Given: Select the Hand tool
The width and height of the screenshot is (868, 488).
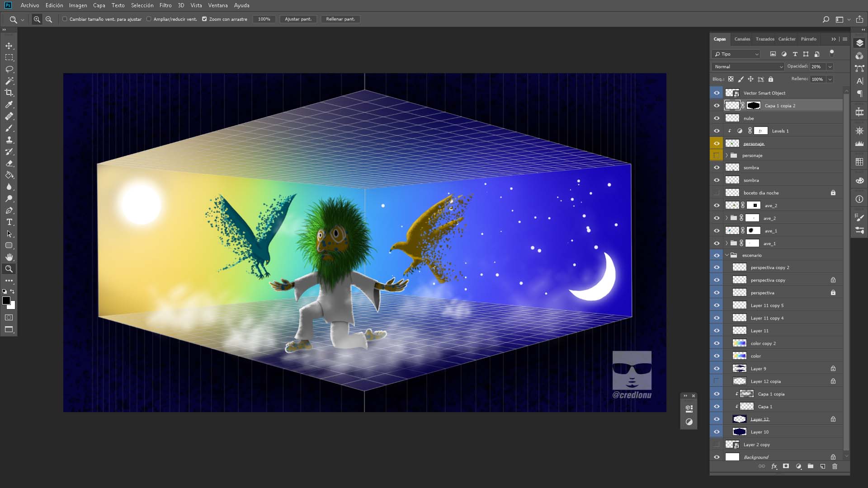Looking at the screenshot, I should [9, 257].
